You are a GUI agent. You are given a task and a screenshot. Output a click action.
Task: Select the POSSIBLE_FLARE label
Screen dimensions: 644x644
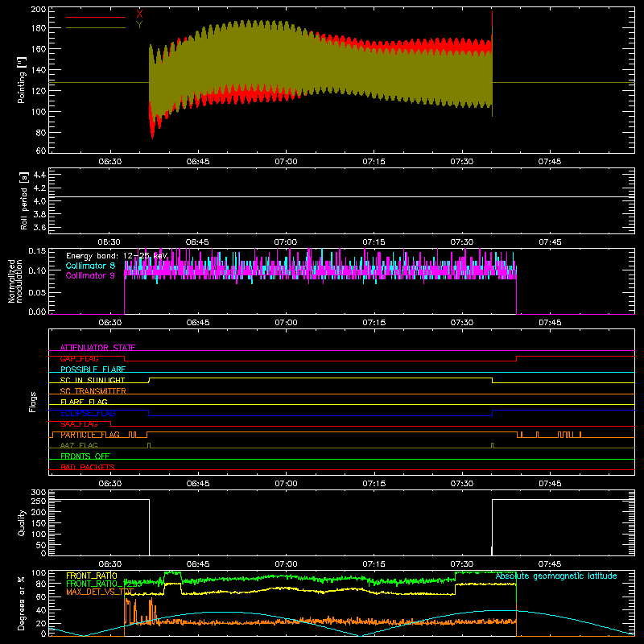coord(93,369)
